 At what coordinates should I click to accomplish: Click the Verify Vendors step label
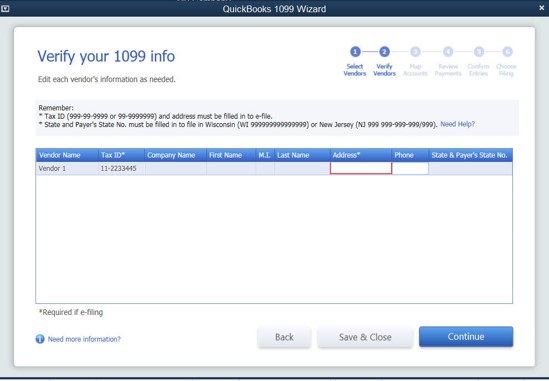(384, 70)
